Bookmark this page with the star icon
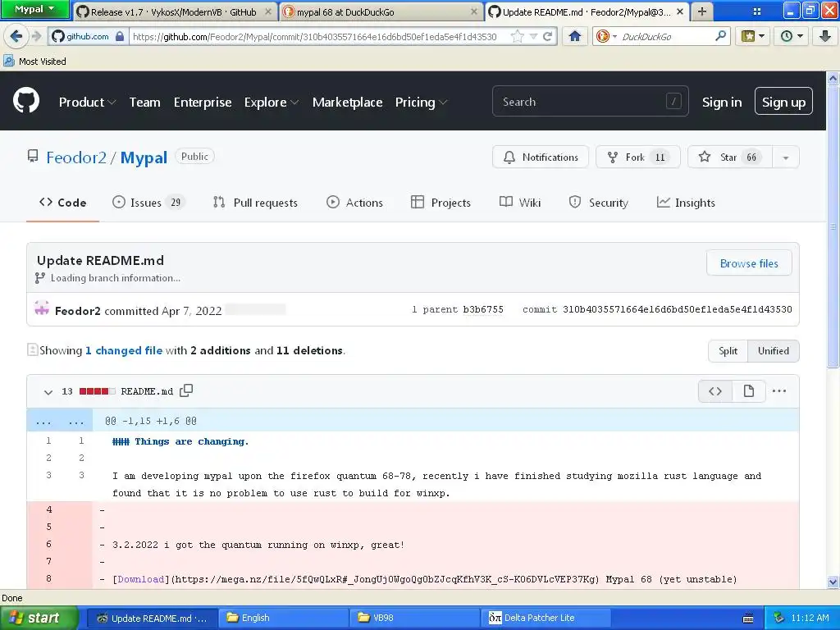 [517, 36]
